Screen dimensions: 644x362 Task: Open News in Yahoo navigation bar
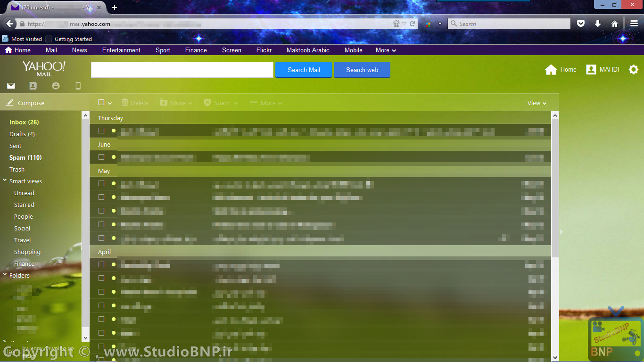[x=79, y=50]
